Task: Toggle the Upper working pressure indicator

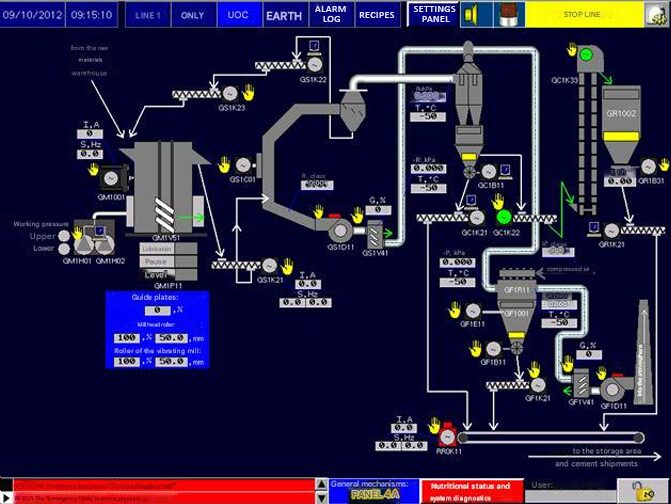Action: (x=64, y=236)
